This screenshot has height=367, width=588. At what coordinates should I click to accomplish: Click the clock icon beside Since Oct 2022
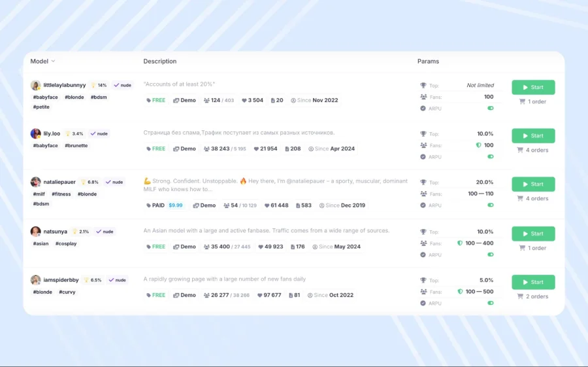[x=310, y=295]
